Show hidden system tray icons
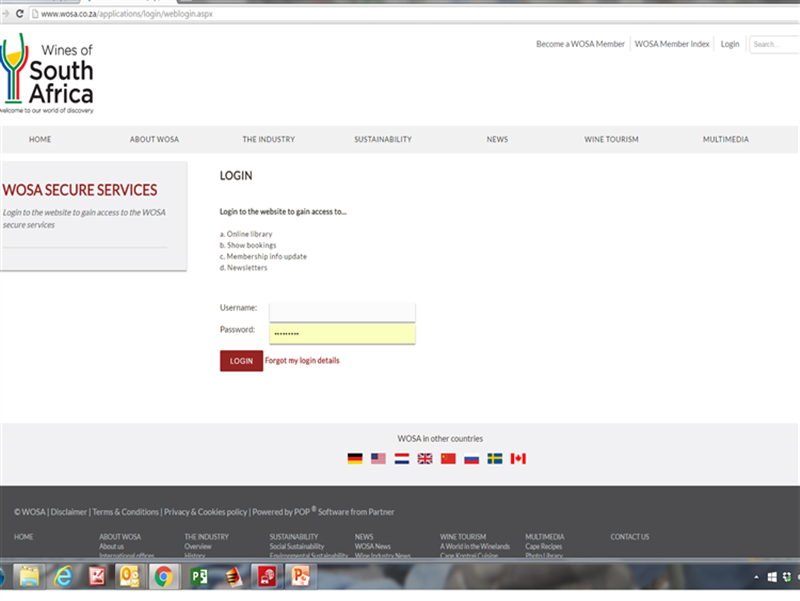Image resolution: width=800 pixels, height=601 pixels. coord(756,577)
